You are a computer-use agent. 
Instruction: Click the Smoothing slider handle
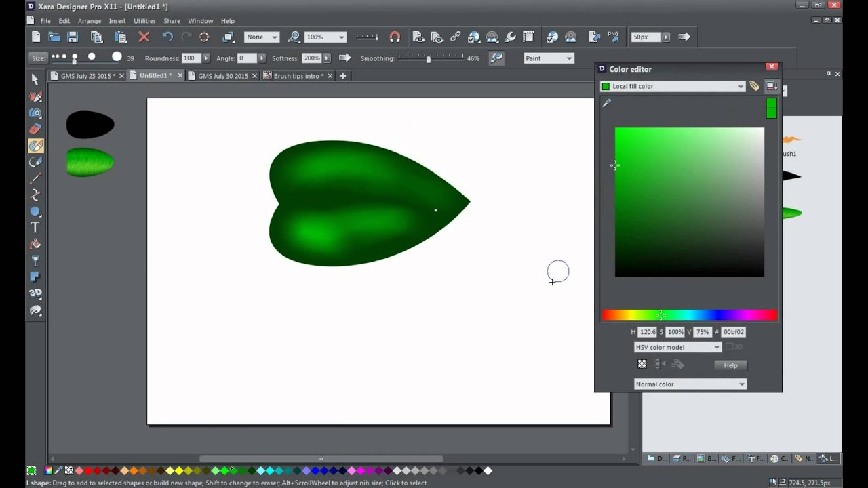click(x=428, y=59)
